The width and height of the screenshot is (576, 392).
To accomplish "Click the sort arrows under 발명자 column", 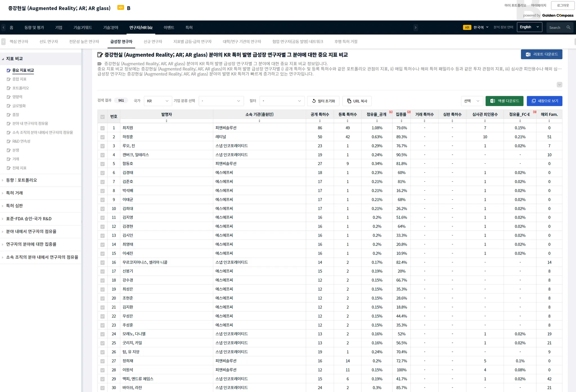I will pyautogui.click(x=166, y=121).
